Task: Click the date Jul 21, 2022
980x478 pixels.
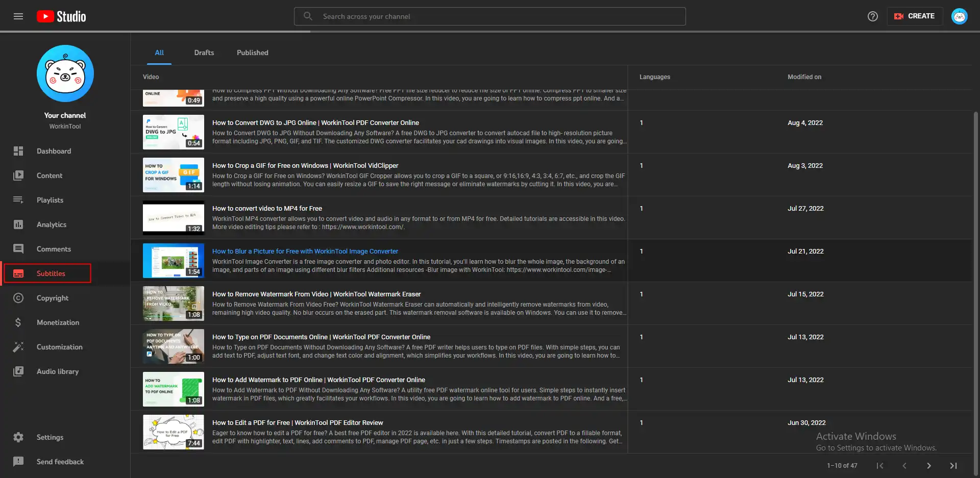Action: pos(805,251)
